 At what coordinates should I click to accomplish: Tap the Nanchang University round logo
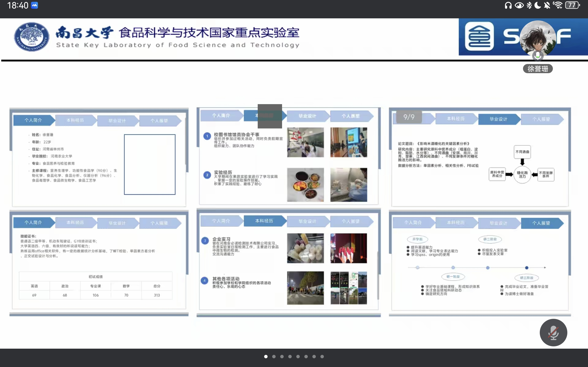point(32,37)
